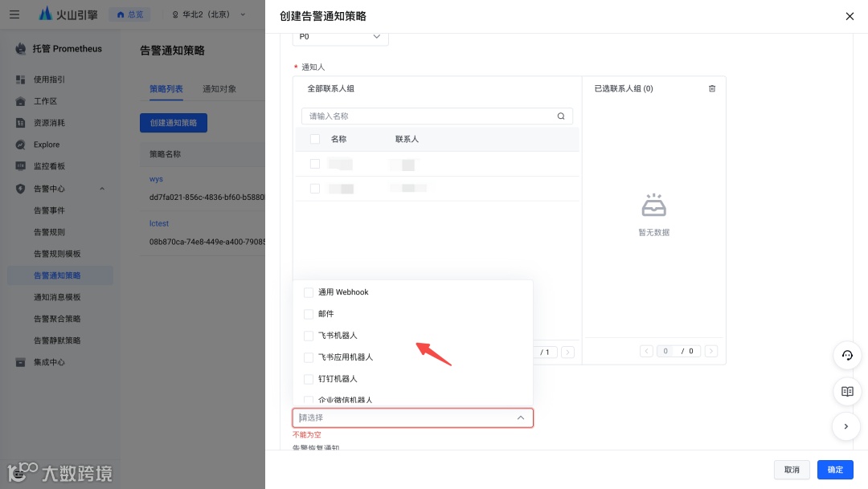Collapse the 告警中心 menu chevron
Screen dimensions: 868x489
click(102, 189)
